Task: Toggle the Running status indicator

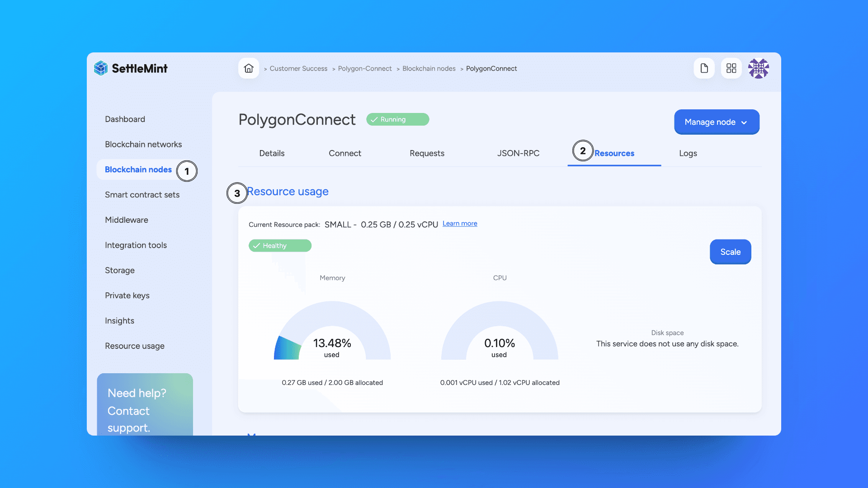Action: pos(396,119)
